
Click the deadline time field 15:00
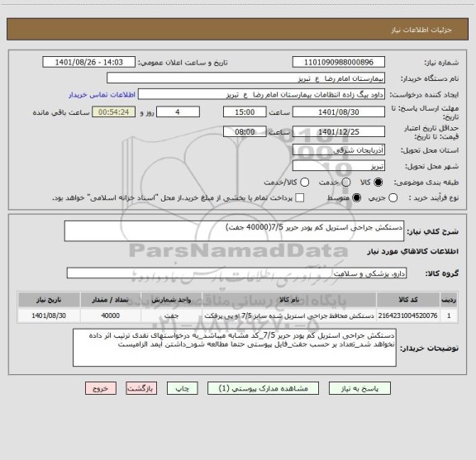click(x=245, y=112)
